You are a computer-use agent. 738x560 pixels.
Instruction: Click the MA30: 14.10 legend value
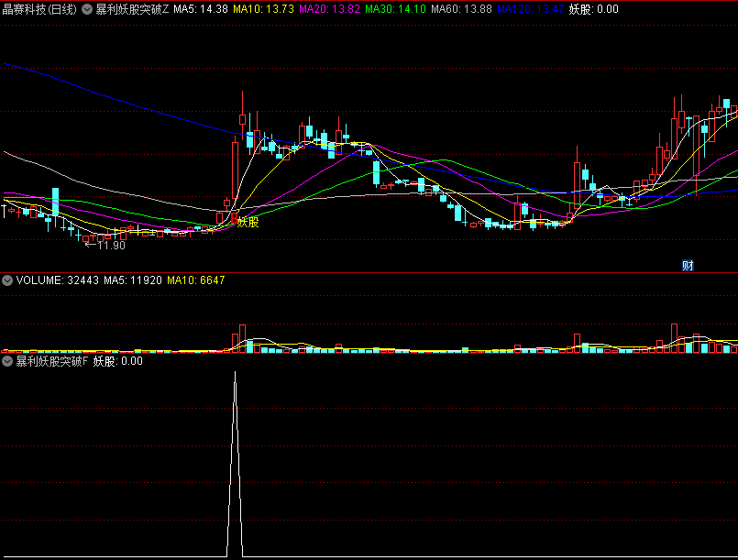395,9
